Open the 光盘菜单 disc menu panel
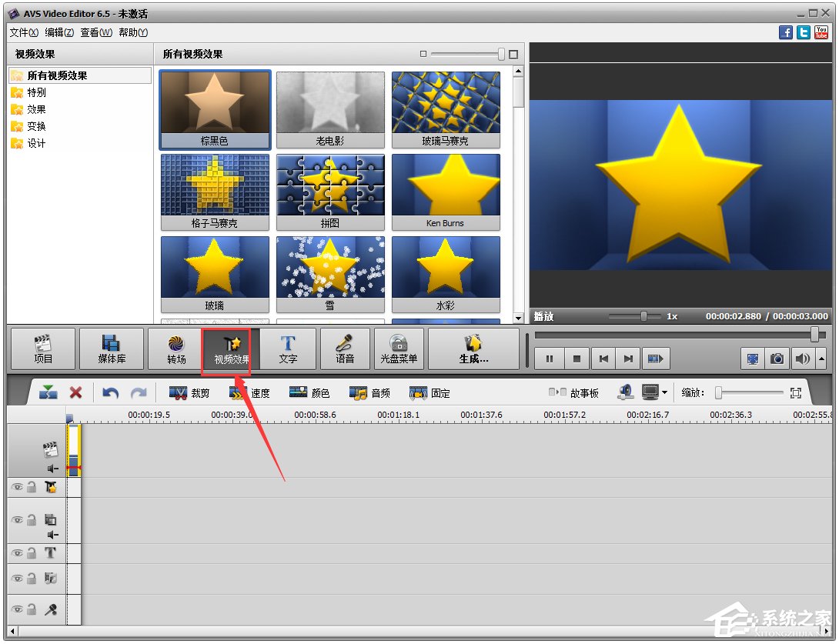The image size is (839, 644). pos(399,349)
